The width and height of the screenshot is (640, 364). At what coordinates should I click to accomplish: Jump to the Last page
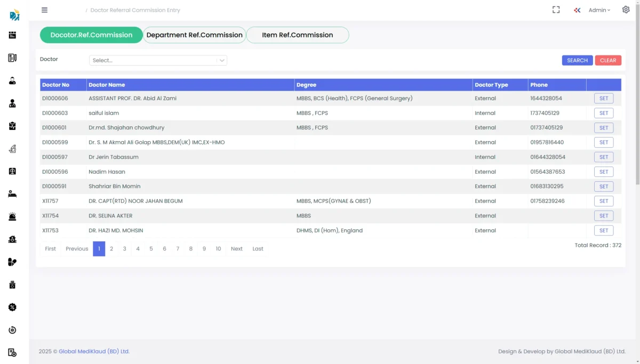click(258, 249)
